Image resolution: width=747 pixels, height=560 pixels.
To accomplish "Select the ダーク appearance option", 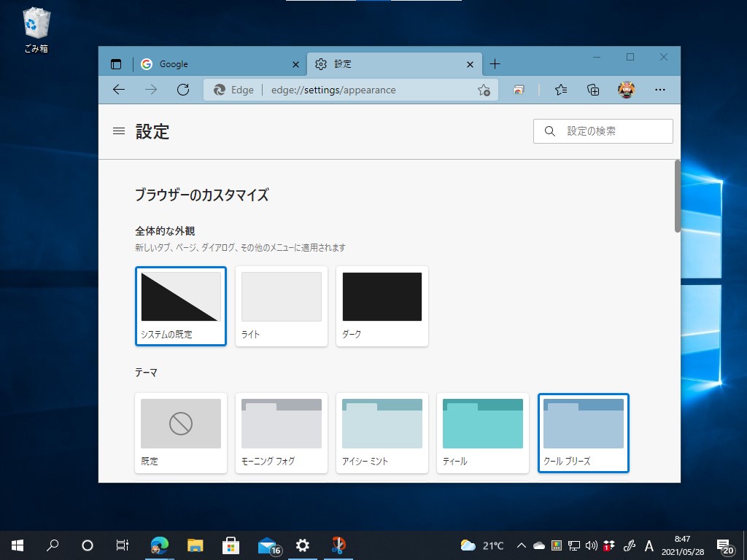I will coord(382,297).
